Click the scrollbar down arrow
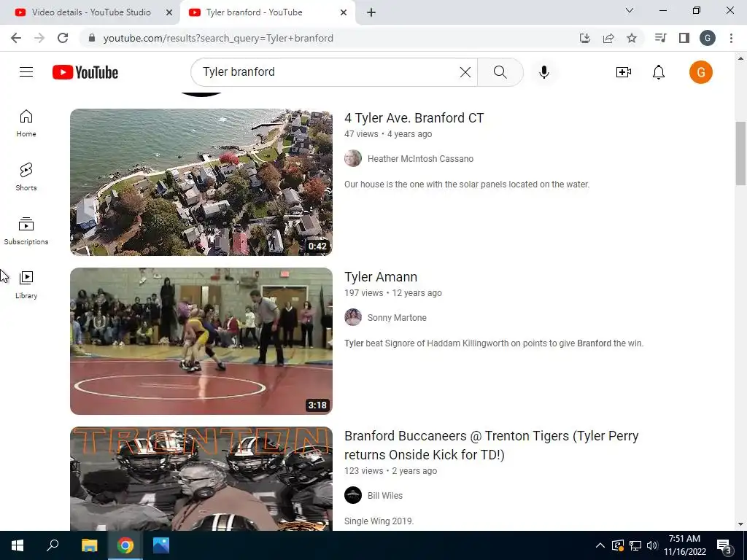Screen dimensions: 747x560 (x=740, y=524)
